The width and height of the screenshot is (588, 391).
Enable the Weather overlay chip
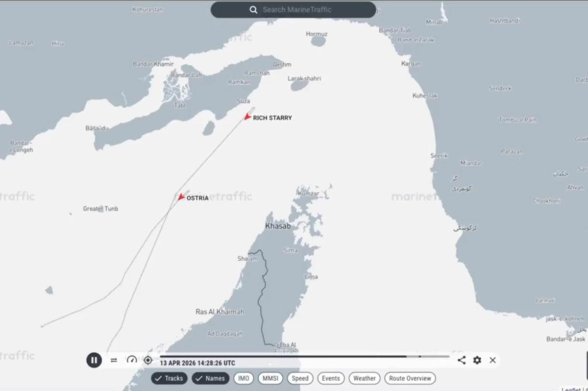364,378
